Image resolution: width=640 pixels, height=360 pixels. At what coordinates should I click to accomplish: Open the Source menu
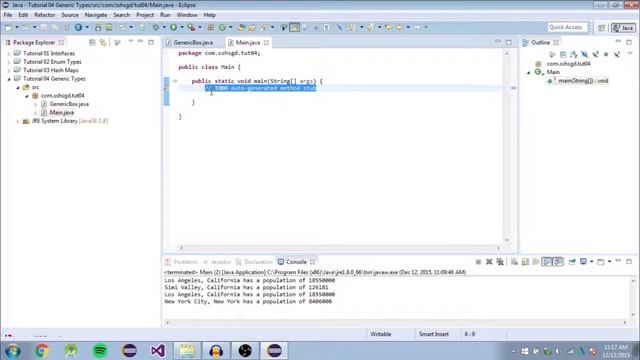[x=70, y=15]
